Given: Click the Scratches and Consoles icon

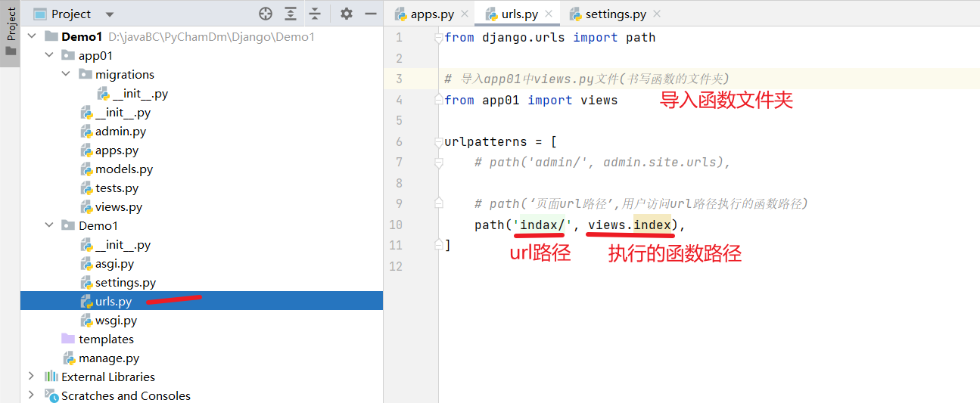Looking at the screenshot, I should 51,395.
